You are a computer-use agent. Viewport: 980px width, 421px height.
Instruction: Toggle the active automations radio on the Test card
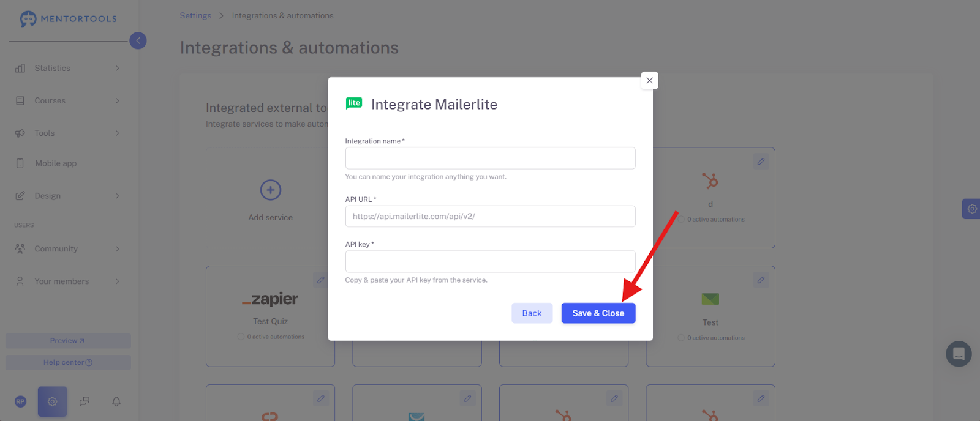point(681,338)
